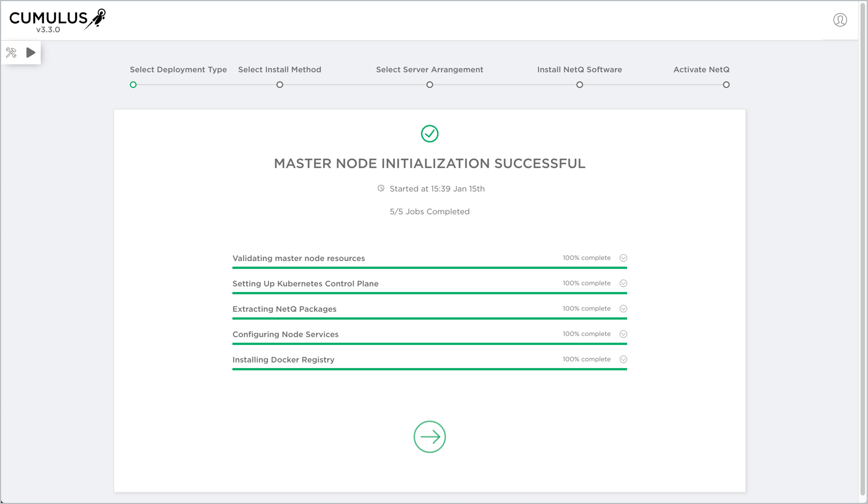This screenshot has height=504, width=868.
Task: Click the green success checkmark icon
Action: 430,134
